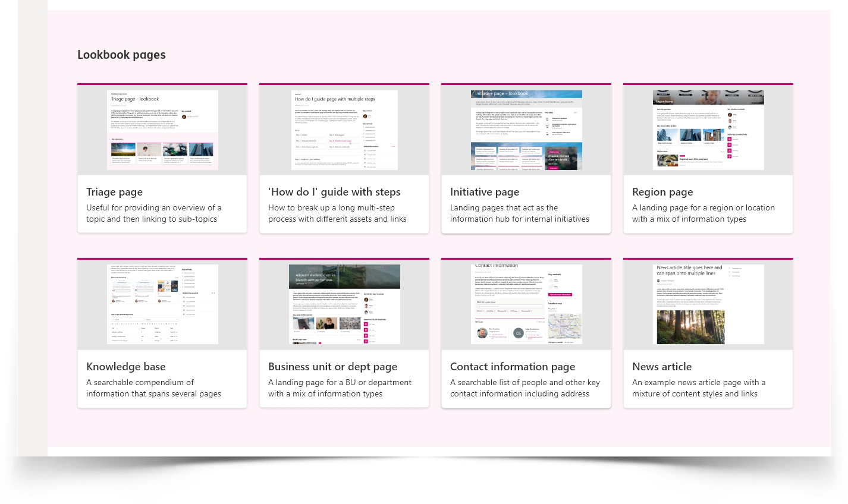The width and height of the screenshot is (848, 504).
Task: Open the Triage page thumbnail preview
Action: pos(162,130)
